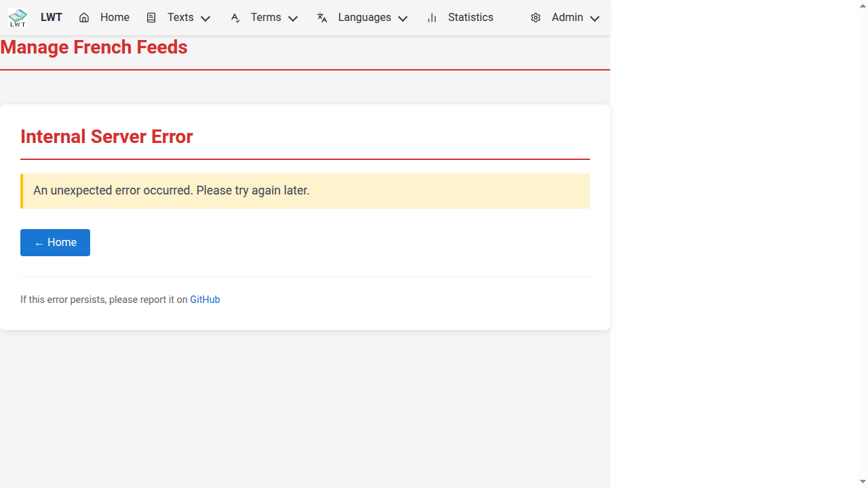Open the Statistics menu item

coord(471,18)
